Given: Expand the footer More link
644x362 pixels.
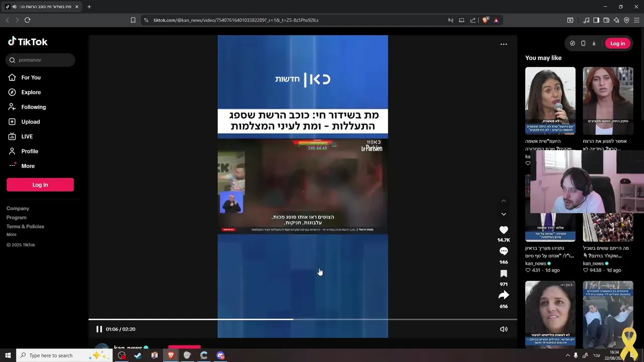Looking at the screenshot, I should [x=11, y=234].
